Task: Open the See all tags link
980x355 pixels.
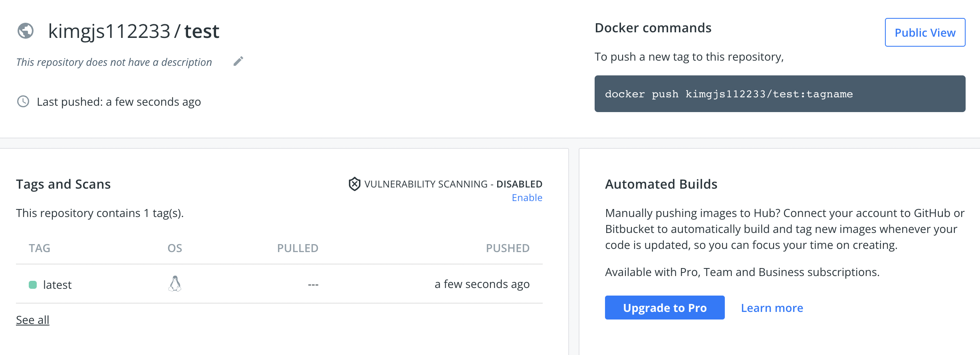Action: tap(33, 320)
